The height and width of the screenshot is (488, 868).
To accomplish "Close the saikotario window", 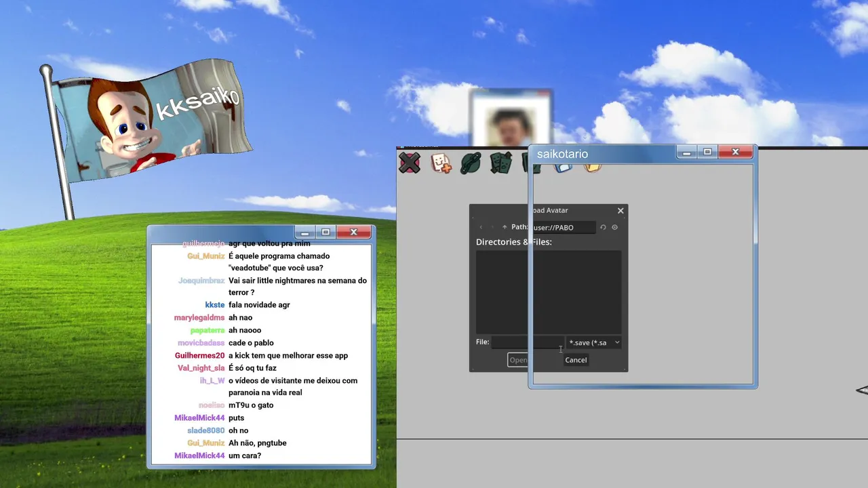I will tap(735, 152).
